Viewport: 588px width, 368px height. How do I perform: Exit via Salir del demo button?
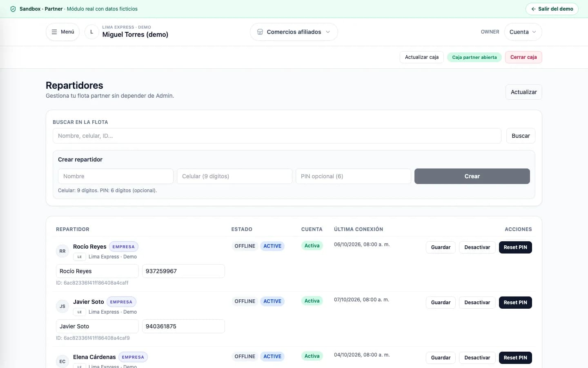click(x=552, y=9)
